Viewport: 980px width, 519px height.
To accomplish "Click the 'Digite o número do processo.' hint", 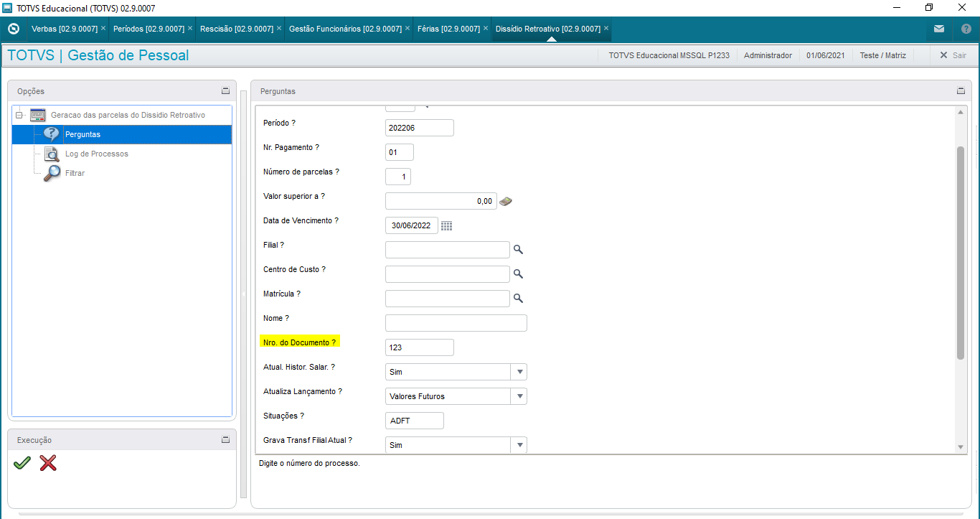I will (x=309, y=463).
